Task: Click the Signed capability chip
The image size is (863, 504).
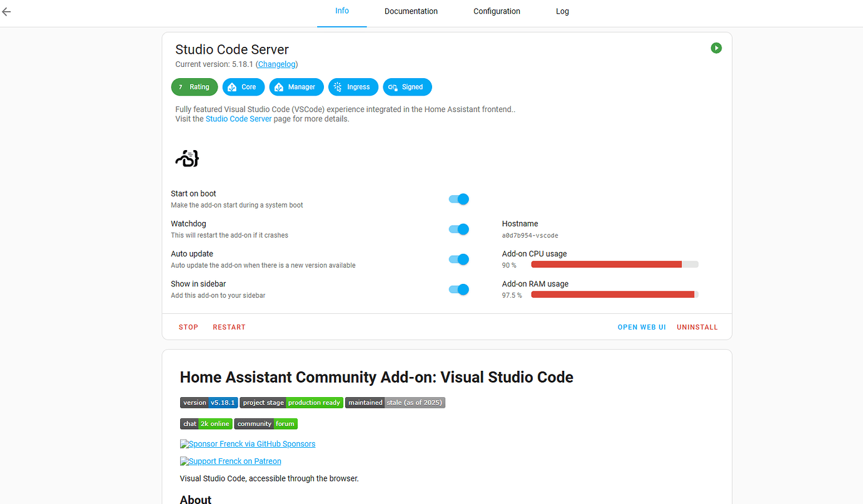Action: [x=407, y=87]
